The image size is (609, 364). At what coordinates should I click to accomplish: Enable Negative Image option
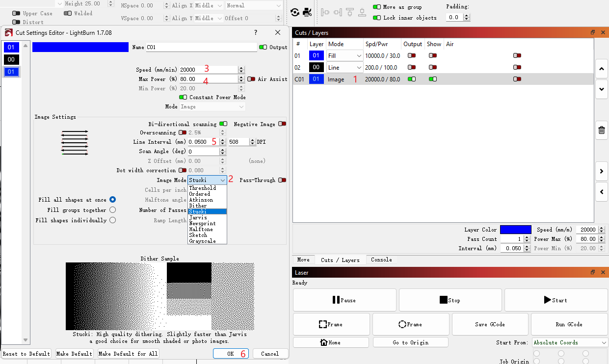[x=282, y=124]
